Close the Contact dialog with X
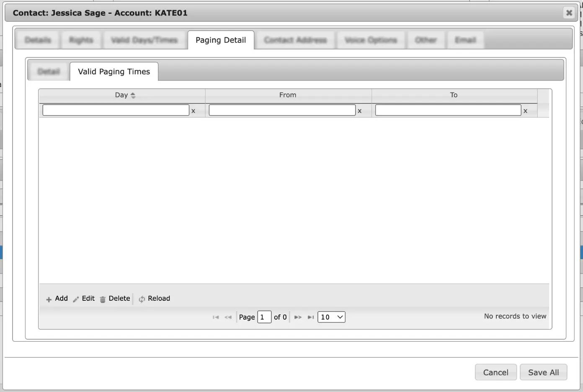583x392 pixels. 569,13
